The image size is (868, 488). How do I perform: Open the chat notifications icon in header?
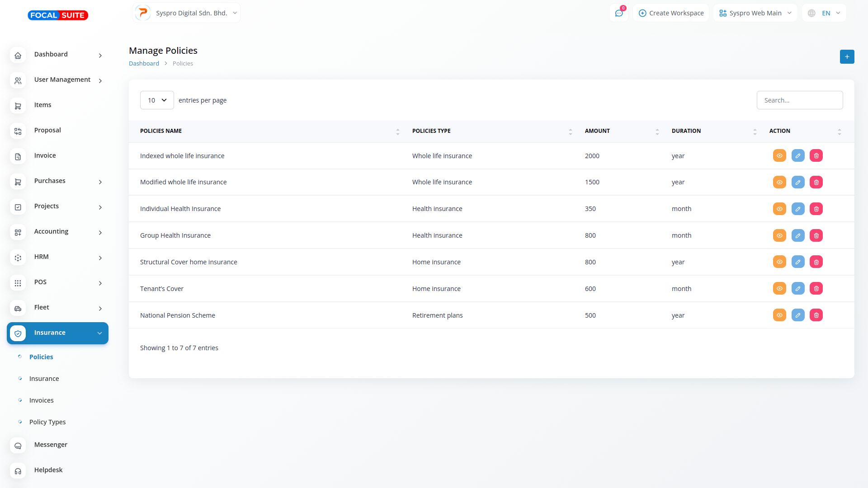point(619,13)
